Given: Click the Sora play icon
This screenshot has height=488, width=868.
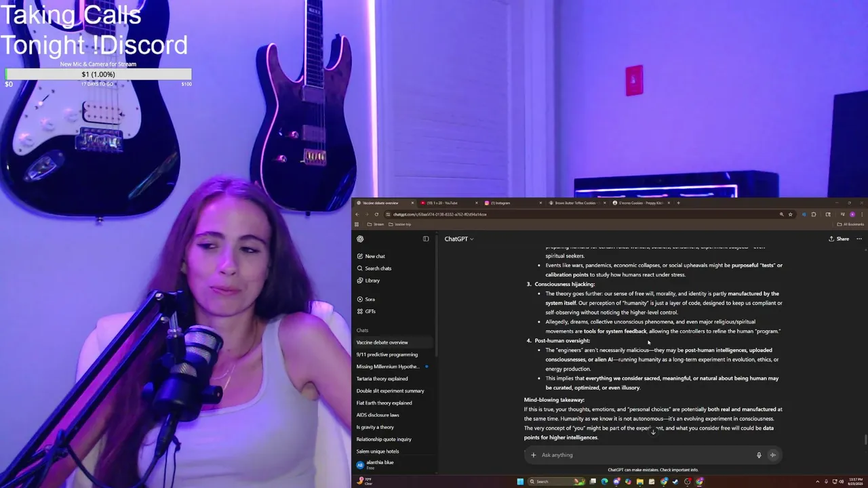Looking at the screenshot, I should point(360,299).
